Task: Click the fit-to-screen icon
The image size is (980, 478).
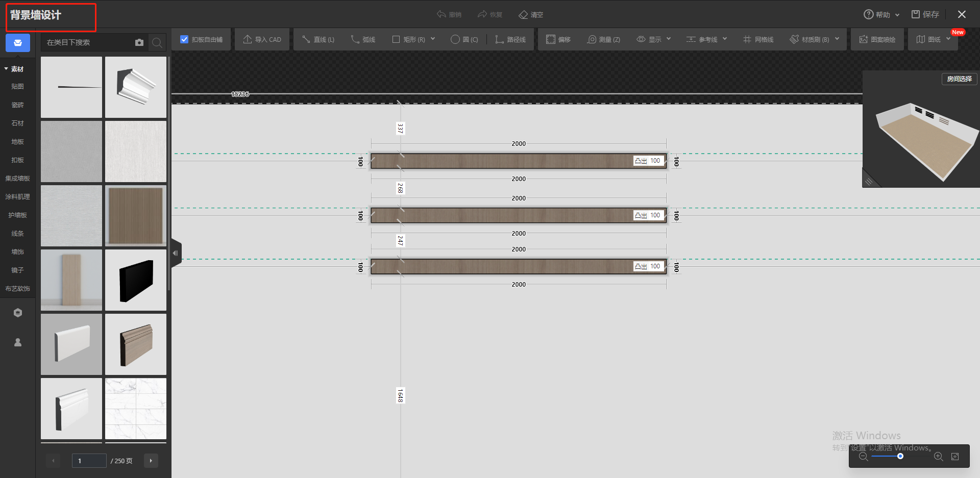Action: (x=955, y=456)
